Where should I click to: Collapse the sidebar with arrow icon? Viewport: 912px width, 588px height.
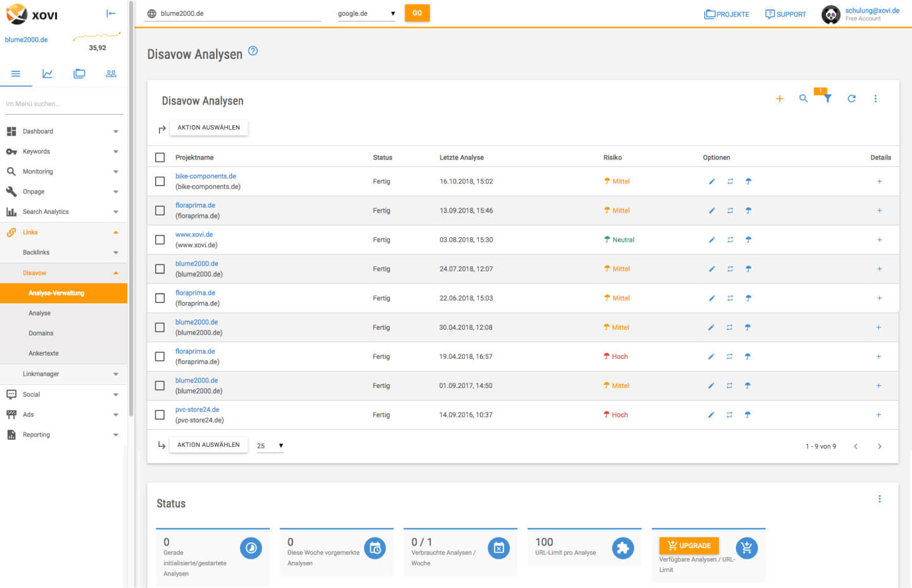(111, 13)
